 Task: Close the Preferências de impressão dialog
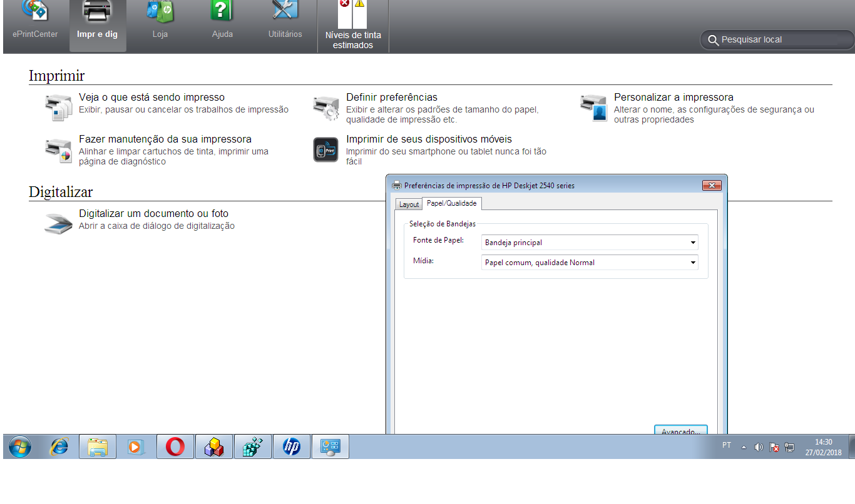pyautogui.click(x=712, y=185)
